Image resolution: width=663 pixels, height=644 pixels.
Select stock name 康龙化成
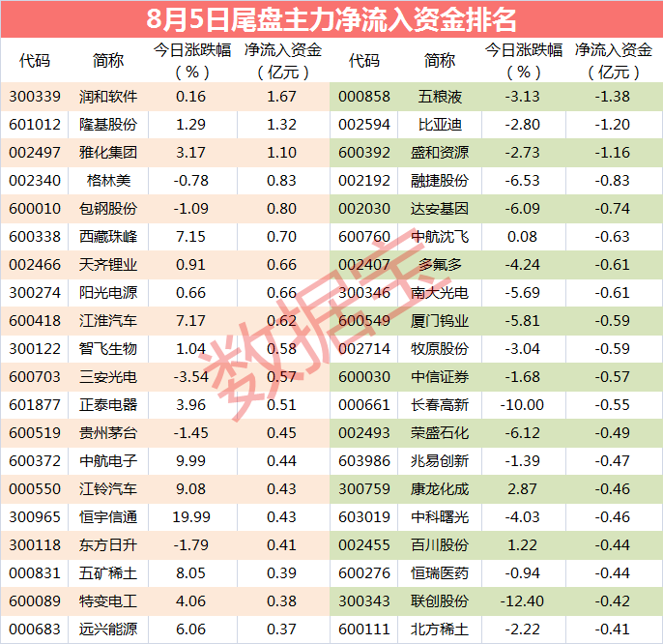pyautogui.click(x=440, y=489)
